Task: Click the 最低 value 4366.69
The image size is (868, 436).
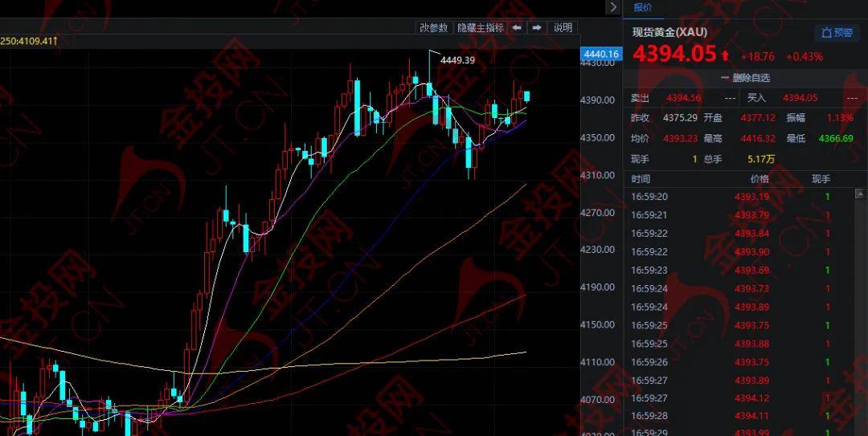Action: 836,138
